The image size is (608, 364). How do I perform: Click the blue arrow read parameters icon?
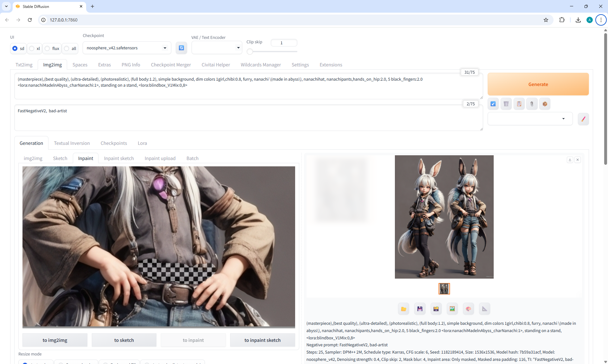tap(493, 104)
